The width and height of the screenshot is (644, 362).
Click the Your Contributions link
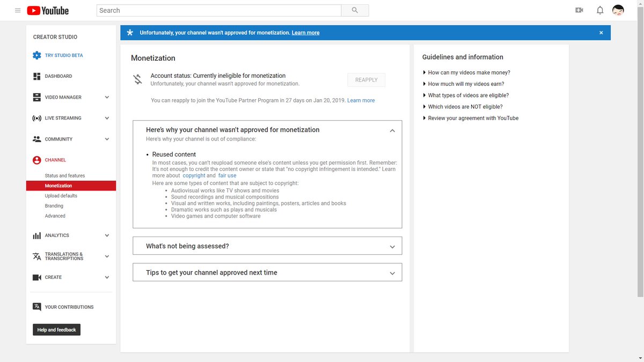click(x=69, y=307)
